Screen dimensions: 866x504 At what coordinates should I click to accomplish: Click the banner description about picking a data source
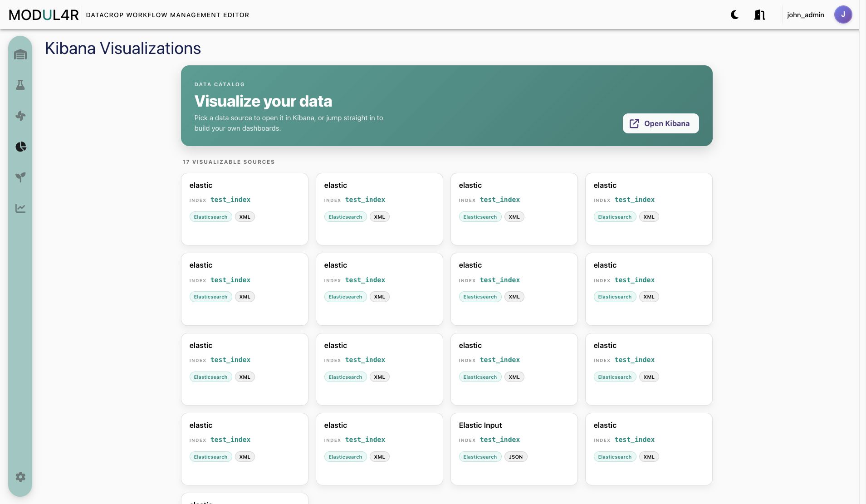(289, 123)
